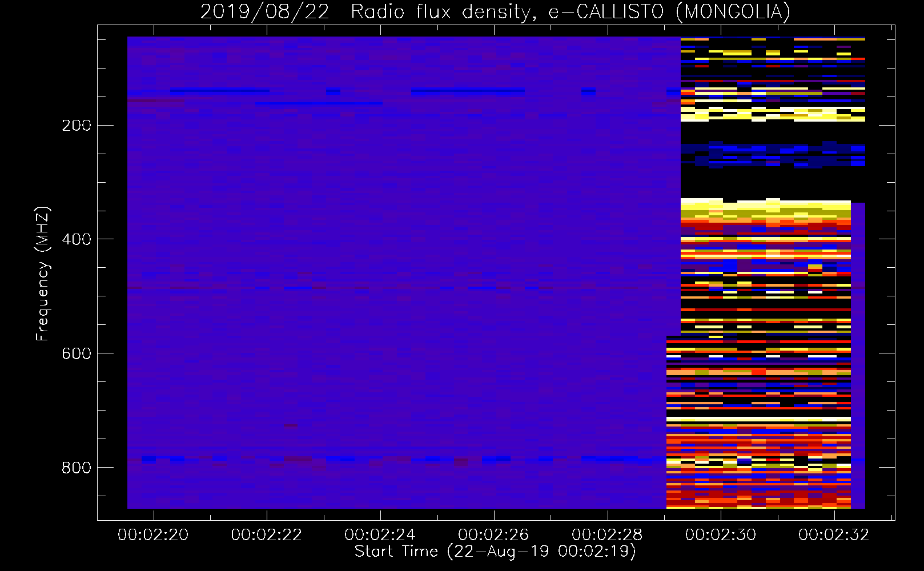Click the '600' frequency tick label

tap(77, 354)
